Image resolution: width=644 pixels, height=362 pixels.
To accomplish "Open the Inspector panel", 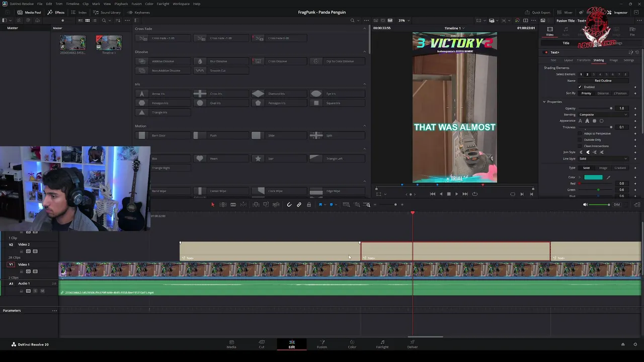I will (617, 12).
